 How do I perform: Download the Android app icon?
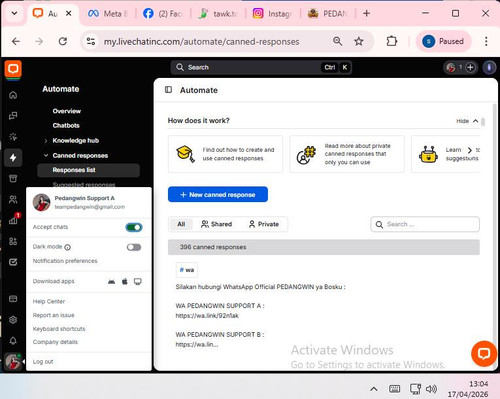coord(111,282)
